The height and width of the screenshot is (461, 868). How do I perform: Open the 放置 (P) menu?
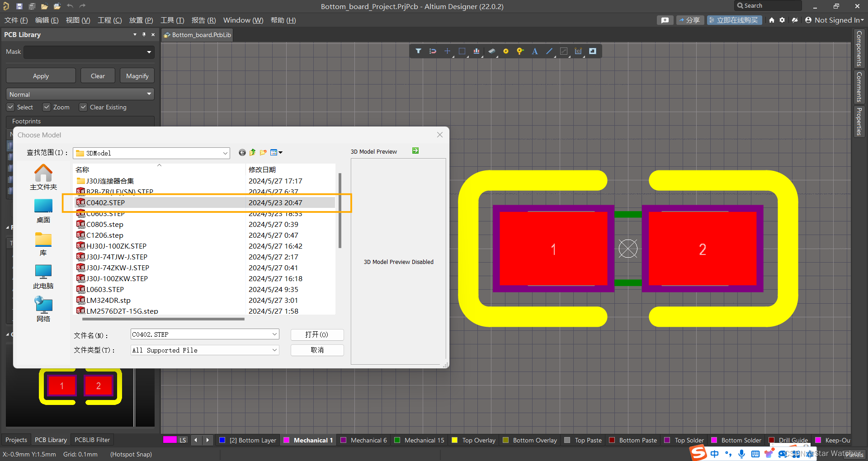(x=141, y=20)
